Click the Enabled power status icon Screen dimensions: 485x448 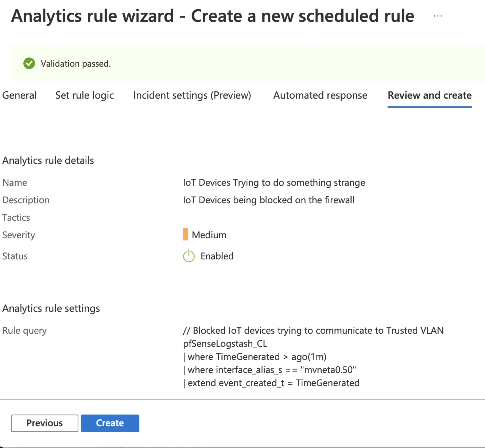[x=189, y=256]
